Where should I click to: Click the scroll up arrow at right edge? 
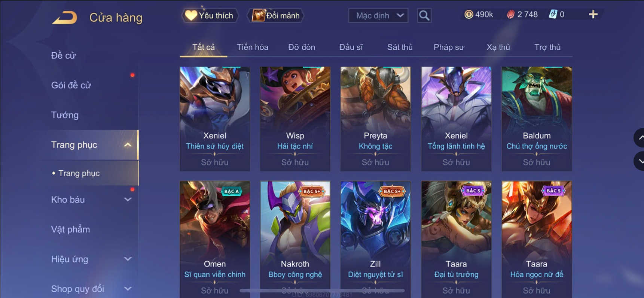point(640,138)
